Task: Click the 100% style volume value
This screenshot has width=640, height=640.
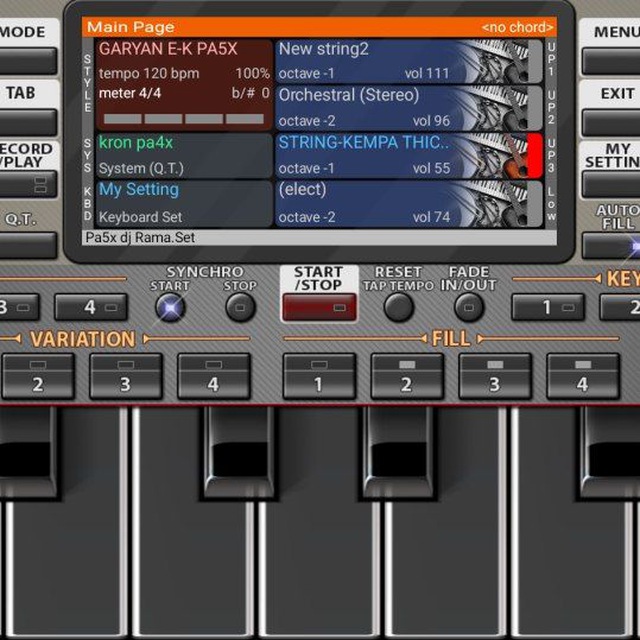Action: tap(253, 73)
